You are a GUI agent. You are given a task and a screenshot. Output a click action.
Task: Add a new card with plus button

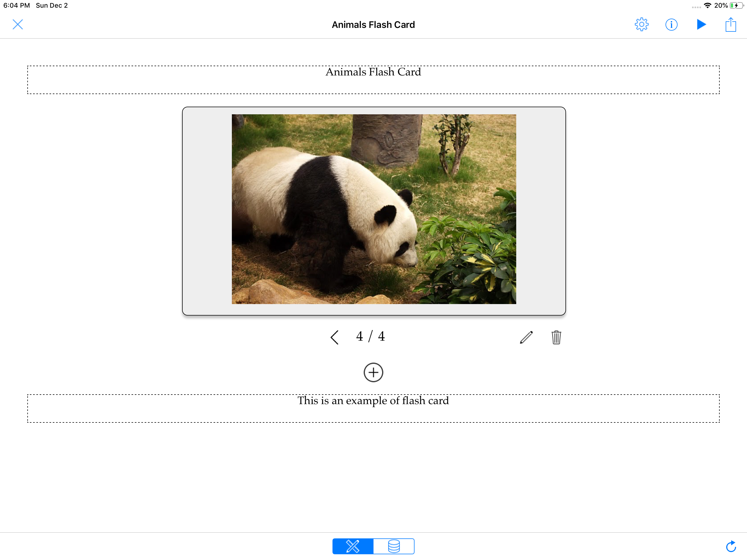click(x=373, y=372)
